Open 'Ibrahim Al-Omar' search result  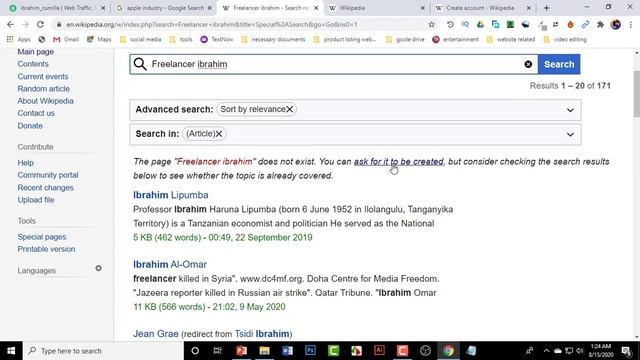coord(170,264)
